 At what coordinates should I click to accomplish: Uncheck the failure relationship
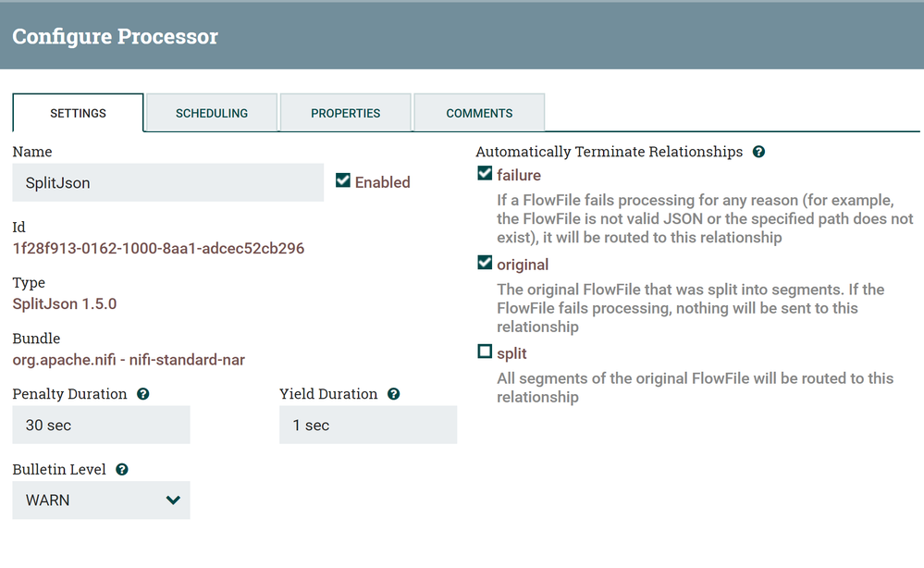point(484,173)
